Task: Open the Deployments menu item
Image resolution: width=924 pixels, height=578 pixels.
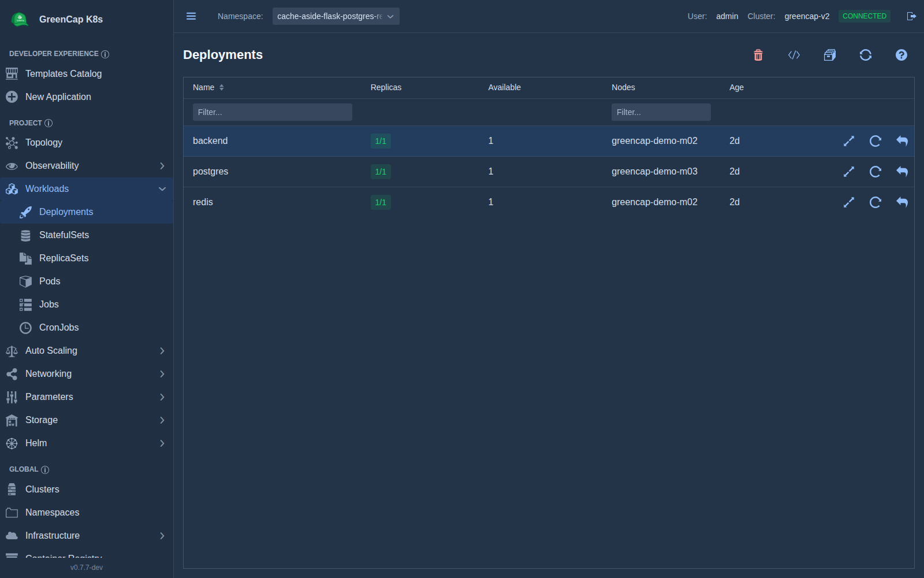Action: pyautogui.click(x=87, y=212)
